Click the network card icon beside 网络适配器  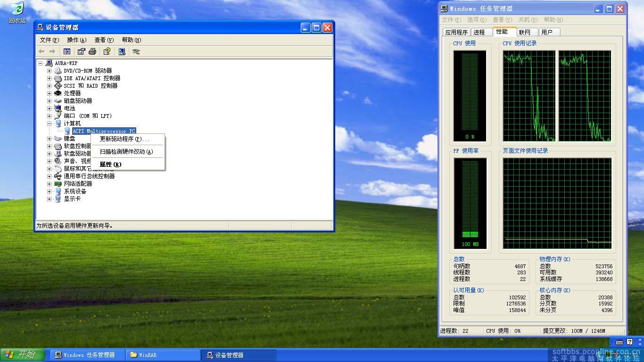tap(58, 184)
